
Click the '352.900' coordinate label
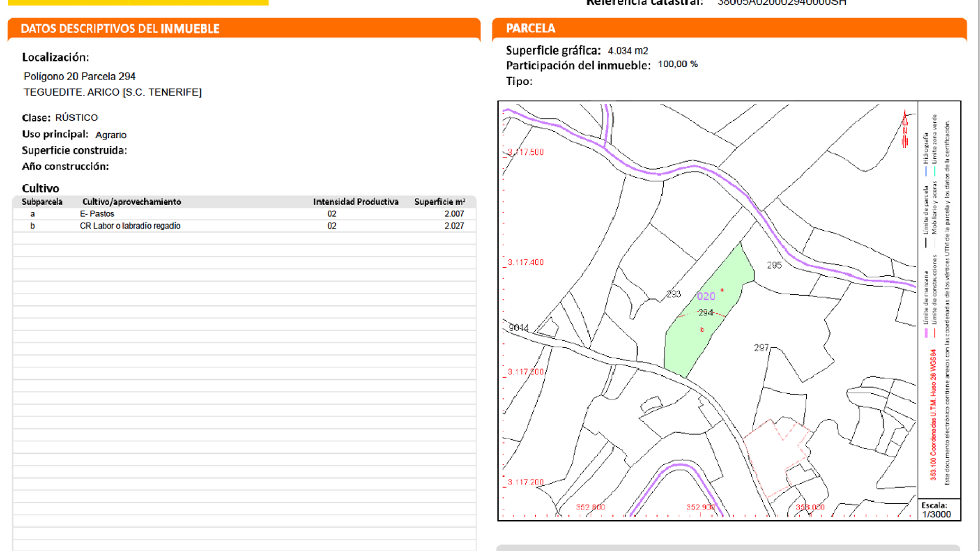(700, 507)
